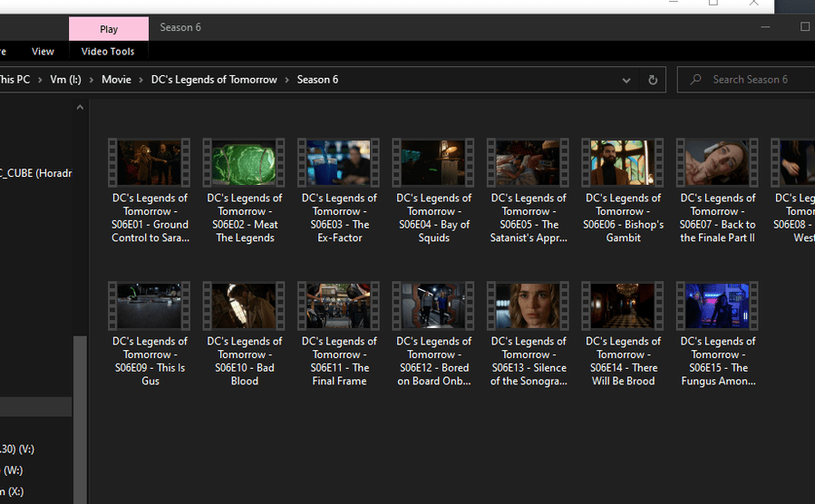Select the S06E03 The Ex-Factor video icon
The height and width of the screenshot is (504, 815).
tap(338, 162)
